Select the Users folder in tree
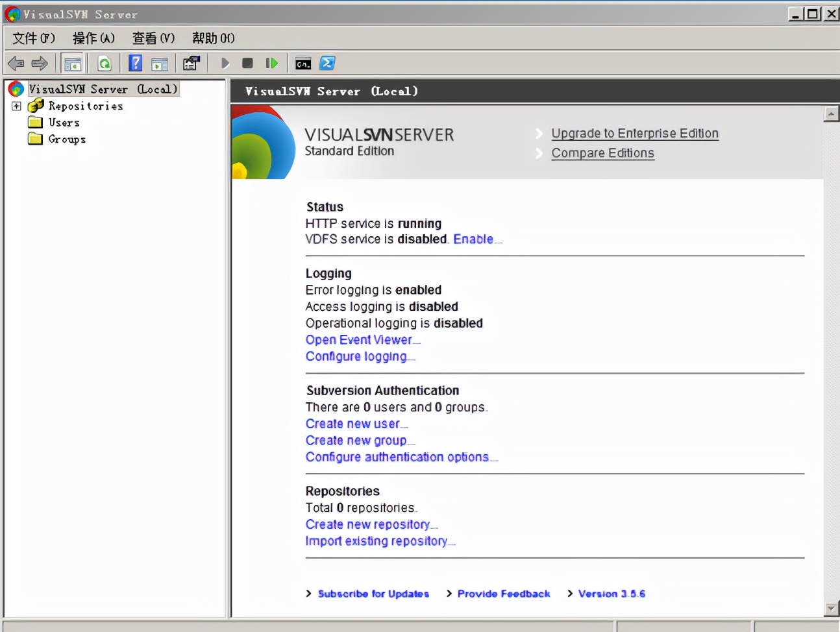Image resolution: width=840 pixels, height=632 pixels. [64, 123]
